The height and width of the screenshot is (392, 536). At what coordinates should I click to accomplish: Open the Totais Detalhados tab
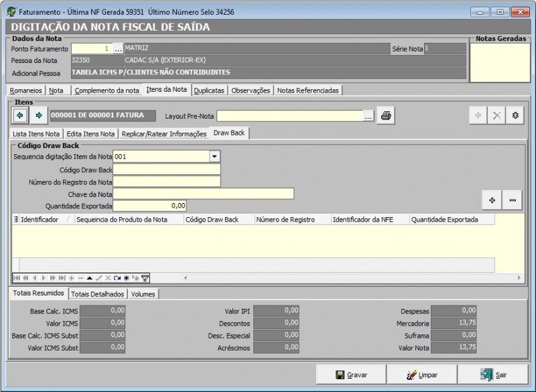(98, 293)
